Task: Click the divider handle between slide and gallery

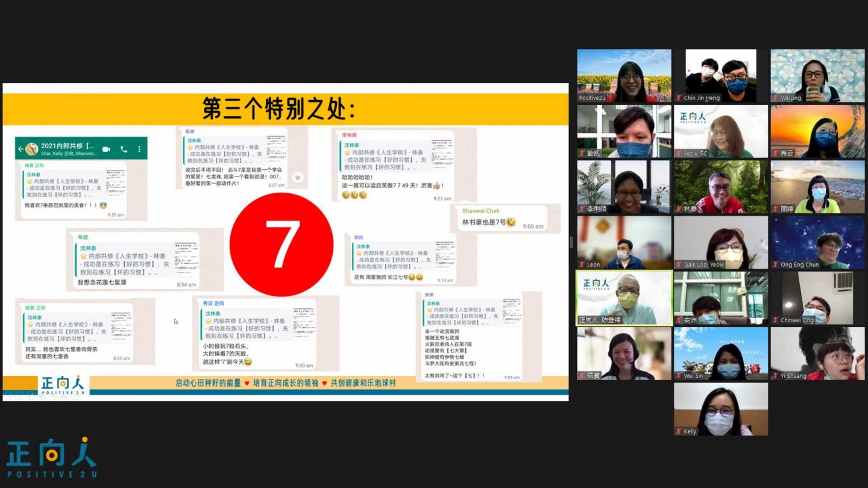Action: [571, 242]
